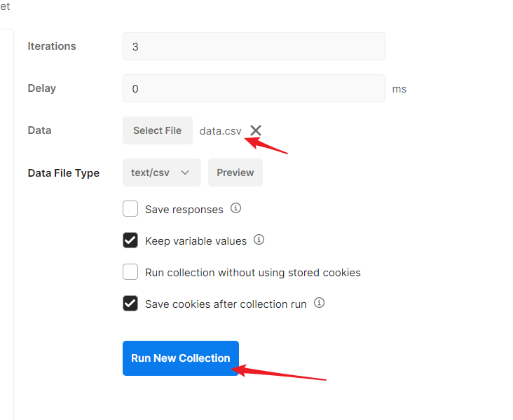Enable the Save responses checkbox
The height and width of the screenshot is (420, 513).
[130, 209]
